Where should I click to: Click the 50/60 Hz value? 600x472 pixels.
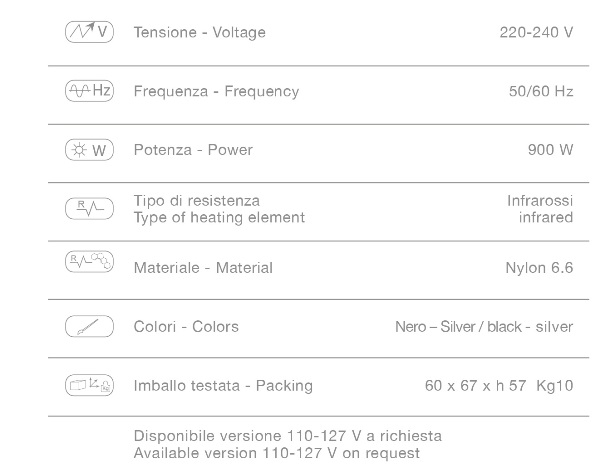541,92
